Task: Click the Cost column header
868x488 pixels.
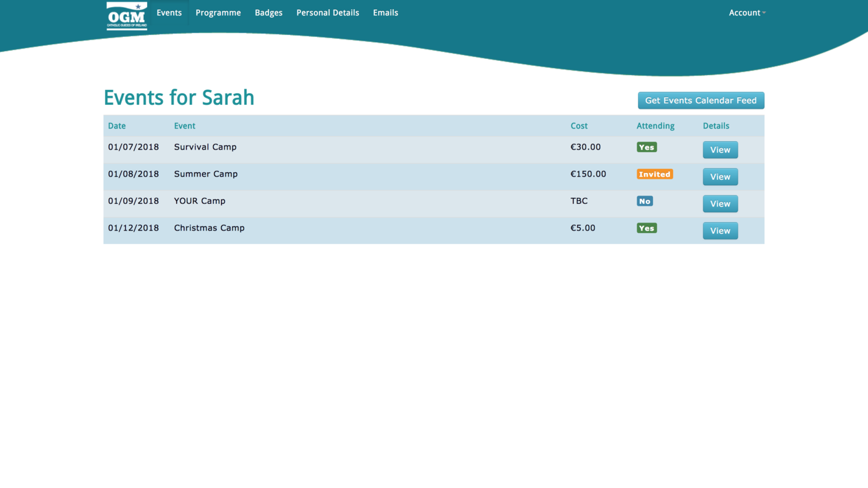Action: point(578,126)
